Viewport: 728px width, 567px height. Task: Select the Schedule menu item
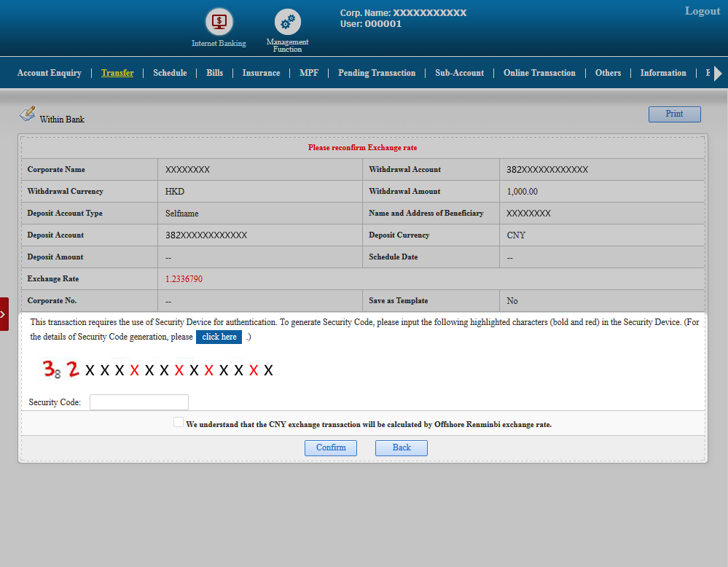coord(170,73)
